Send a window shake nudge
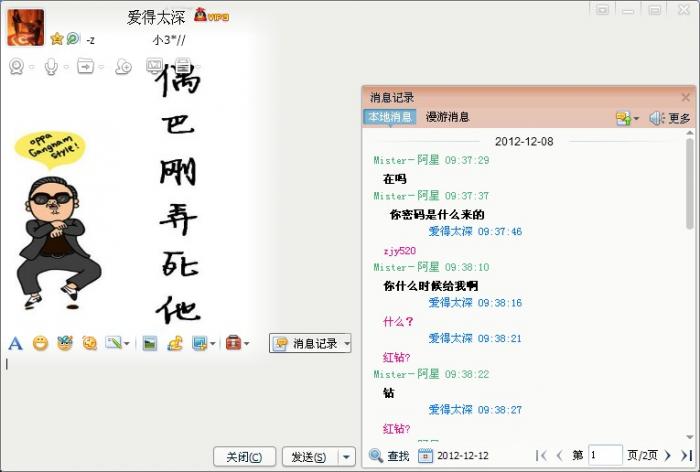The height and width of the screenshot is (472, 700). (89, 343)
